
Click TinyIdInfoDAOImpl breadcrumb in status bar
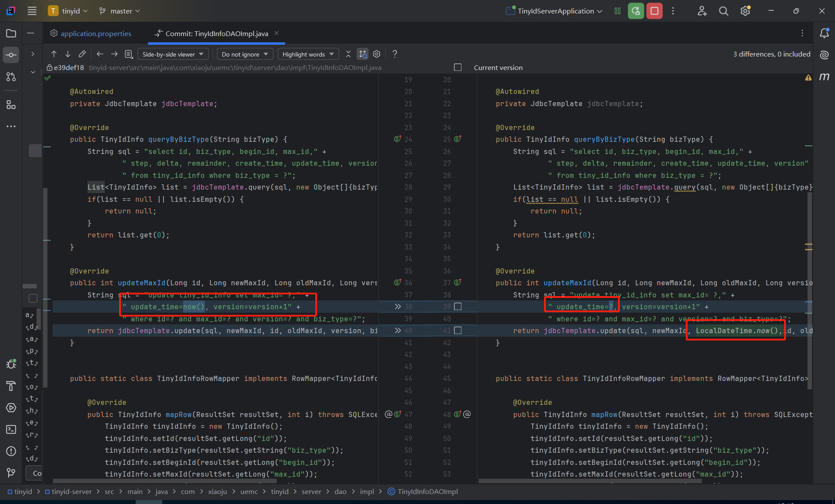pos(427,491)
